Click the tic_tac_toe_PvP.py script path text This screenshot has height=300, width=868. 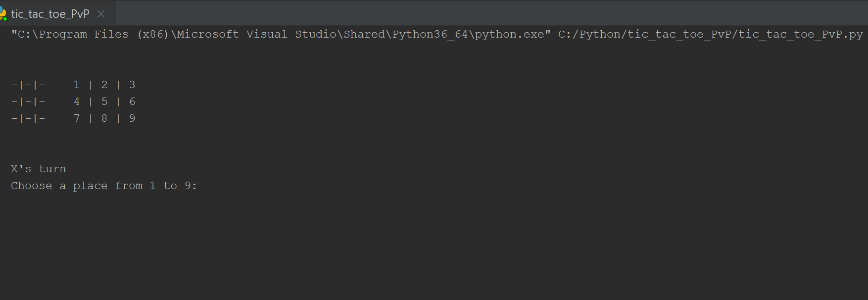coord(711,34)
